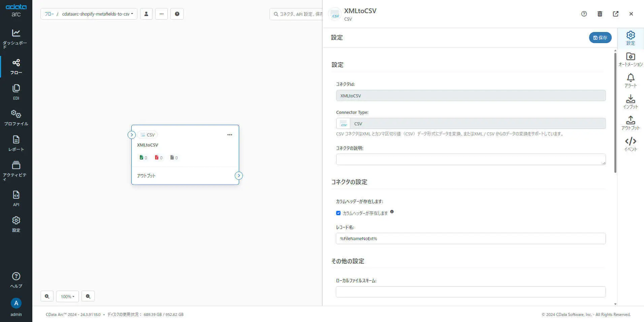Click the カラムヘッダー info tooltip icon
The height and width of the screenshot is (322, 644).
(x=392, y=212)
